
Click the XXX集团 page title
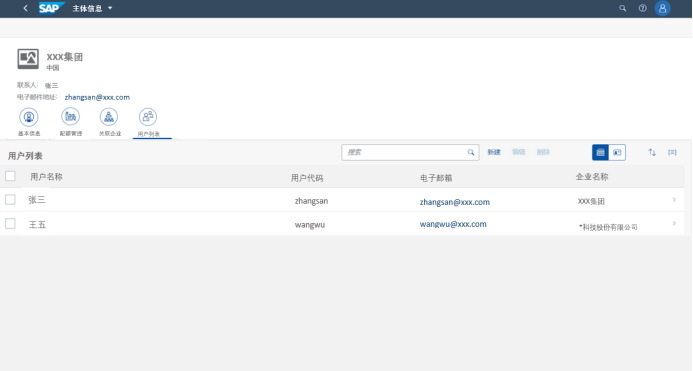(x=65, y=57)
